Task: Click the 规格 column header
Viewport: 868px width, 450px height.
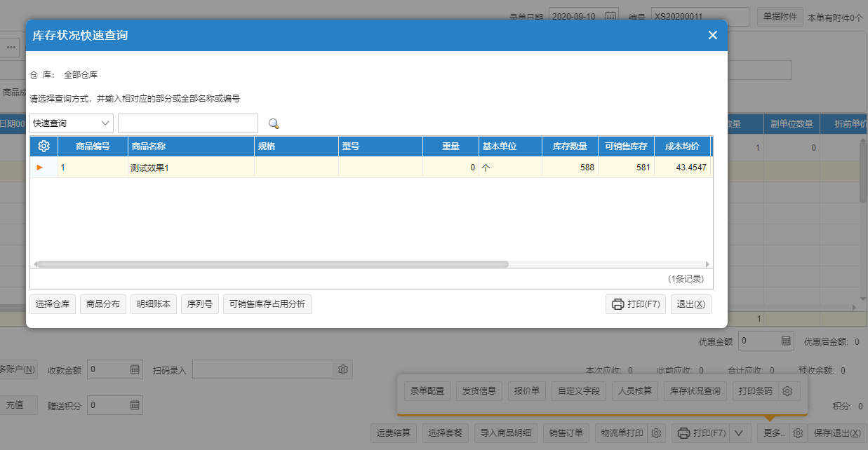Action: (296, 146)
